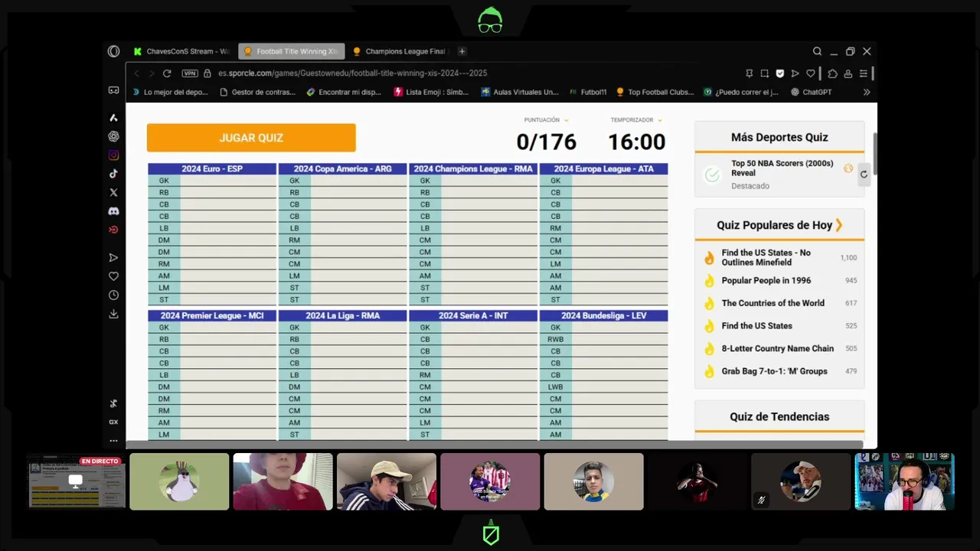This screenshot has height=551, width=980.
Task: Click the Opera GX menu logo
Action: tap(113, 51)
